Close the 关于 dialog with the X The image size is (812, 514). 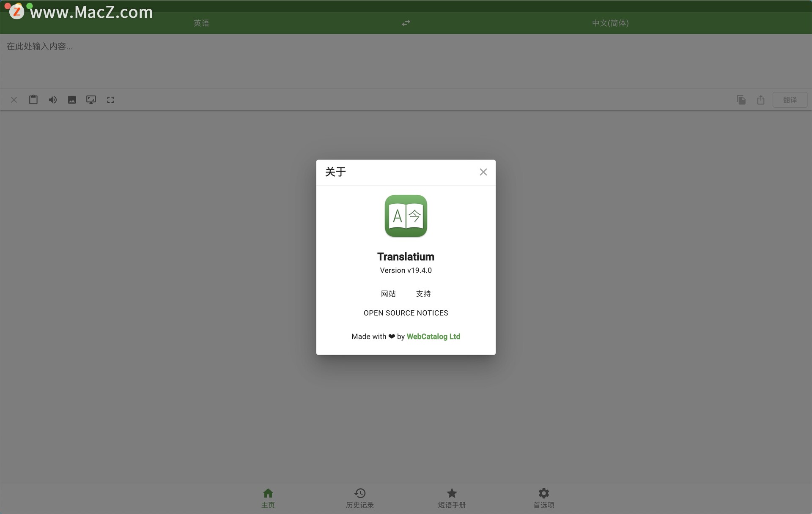click(x=483, y=172)
